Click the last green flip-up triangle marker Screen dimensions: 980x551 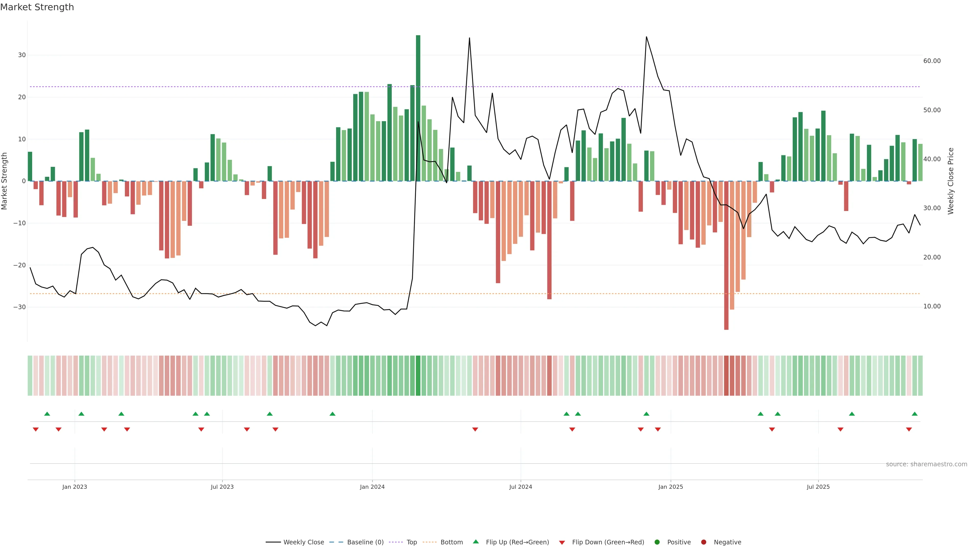click(915, 414)
